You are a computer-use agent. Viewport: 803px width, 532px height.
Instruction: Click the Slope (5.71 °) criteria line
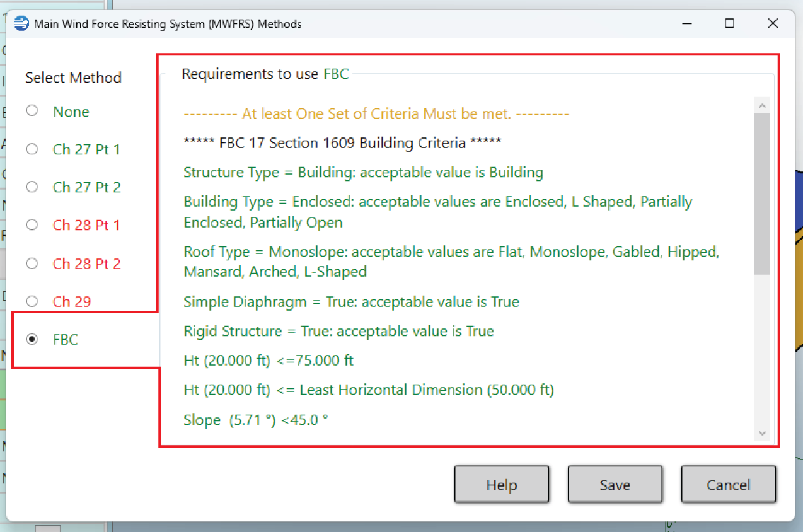tap(255, 420)
